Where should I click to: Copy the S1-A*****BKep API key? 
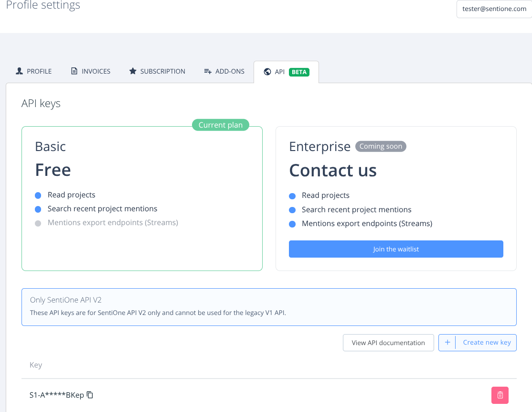90,395
